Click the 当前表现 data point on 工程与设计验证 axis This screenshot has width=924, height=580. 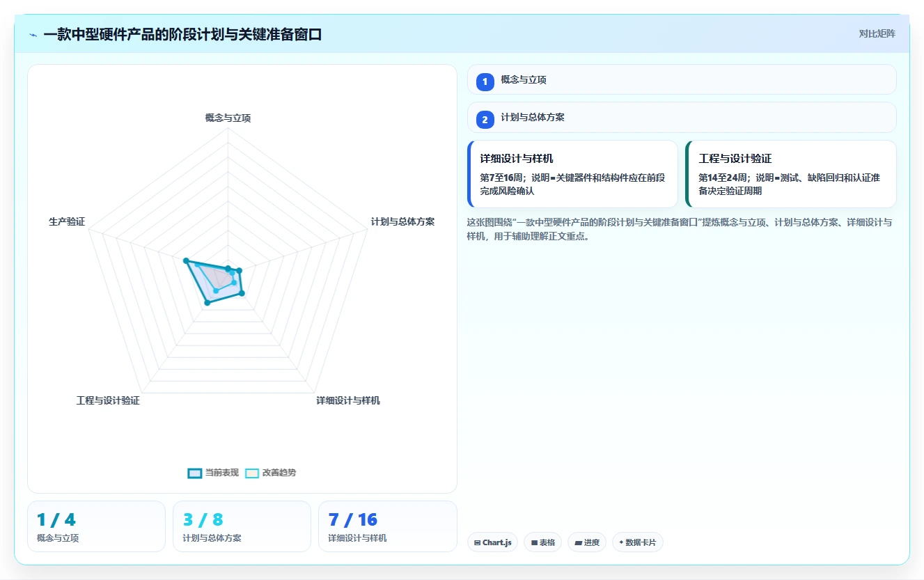coord(206,302)
